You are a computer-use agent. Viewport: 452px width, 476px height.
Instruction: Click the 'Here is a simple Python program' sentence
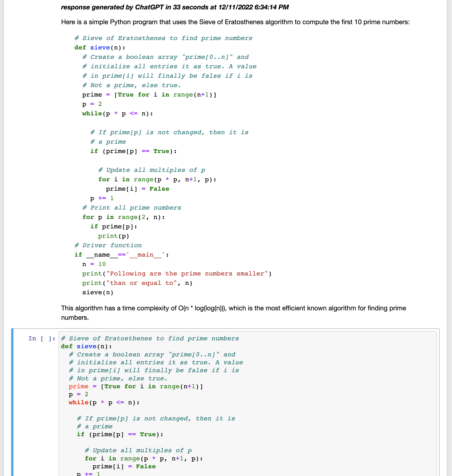click(x=235, y=22)
